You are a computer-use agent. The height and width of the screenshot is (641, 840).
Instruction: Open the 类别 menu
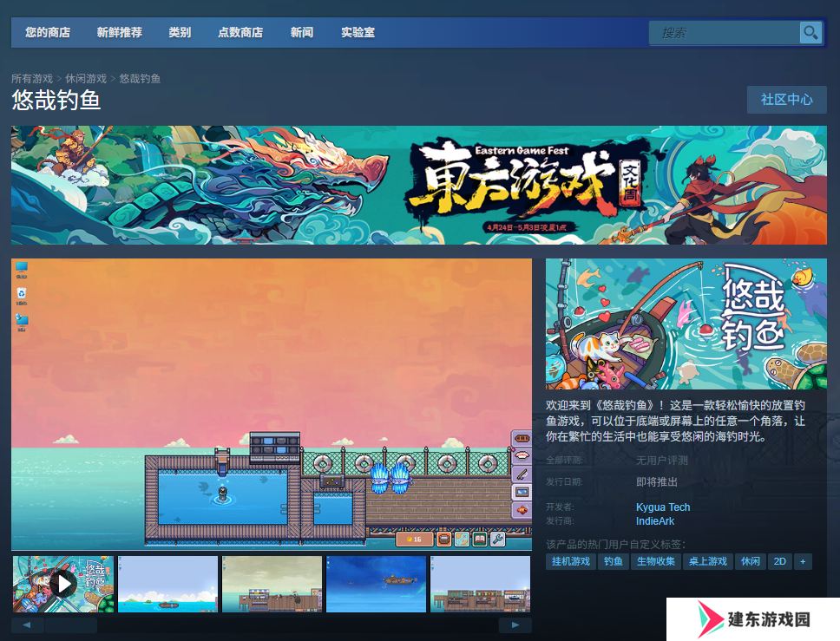(x=180, y=33)
